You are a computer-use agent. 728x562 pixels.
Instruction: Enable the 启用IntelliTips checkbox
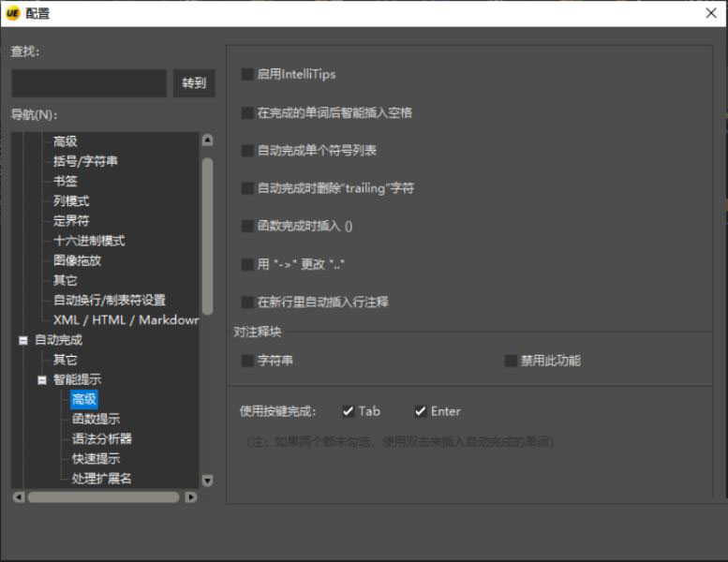[247, 74]
